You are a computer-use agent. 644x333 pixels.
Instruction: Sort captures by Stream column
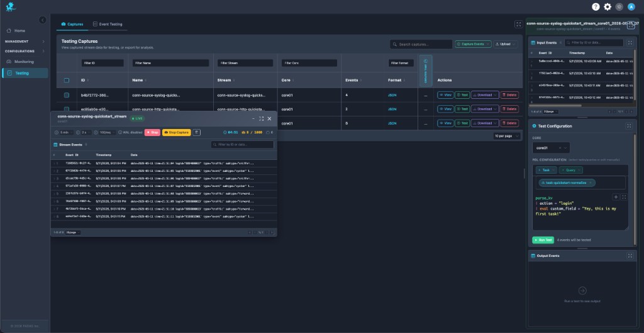point(226,80)
